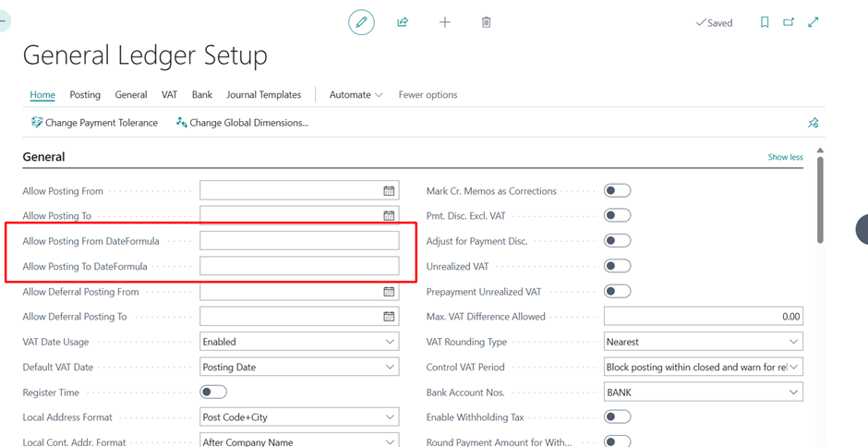Toggle Unrealized VAT switch
The width and height of the screenshot is (868, 447).
[617, 266]
